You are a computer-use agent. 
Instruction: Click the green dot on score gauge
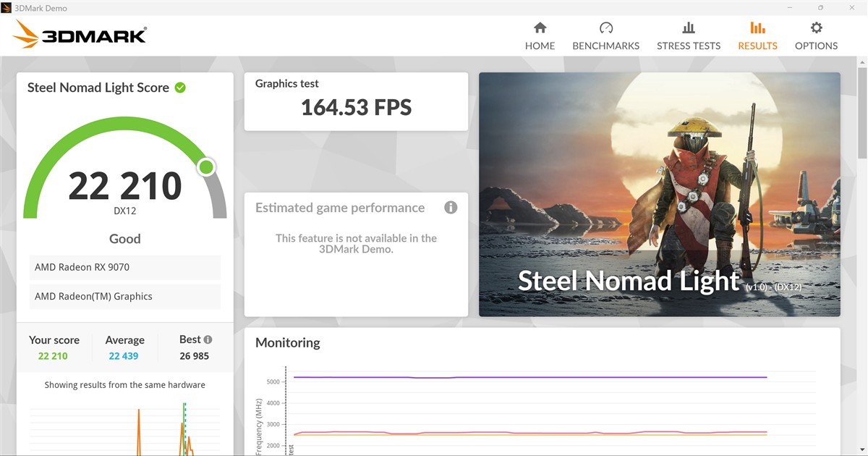coord(206,168)
